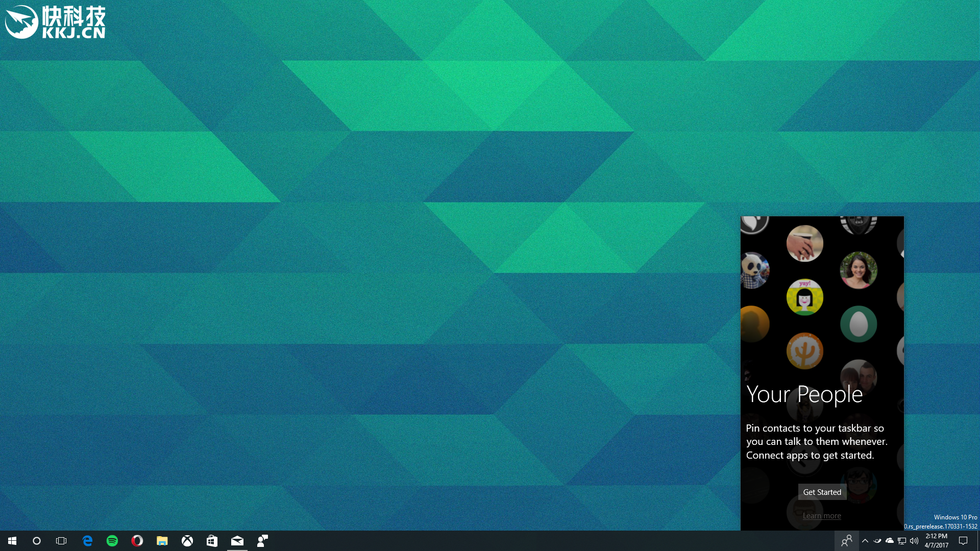Expand hidden system tray icons
980x551 pixels.
point(865,541)
